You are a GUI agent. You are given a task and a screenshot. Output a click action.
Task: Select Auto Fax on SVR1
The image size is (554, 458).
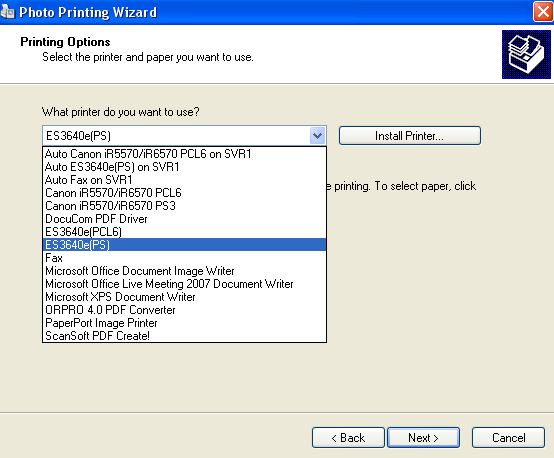(x=184, y=180)
